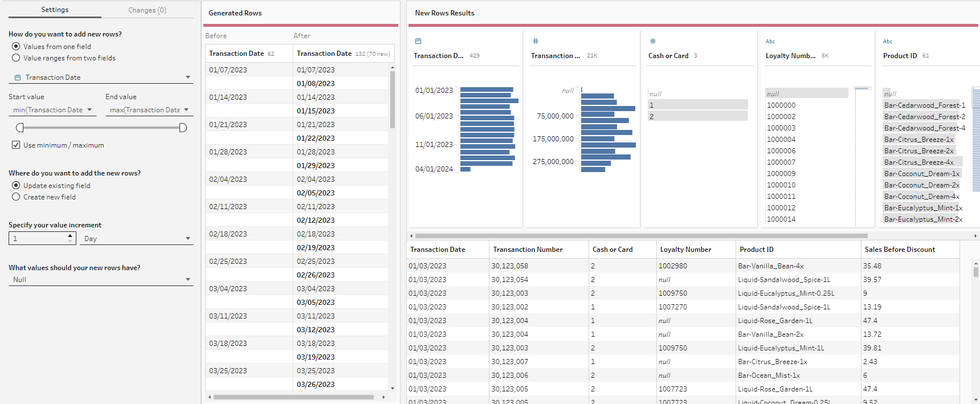
Task: Uncheck the 'Use minimum / maximum' checkbox
Action: 16,145
